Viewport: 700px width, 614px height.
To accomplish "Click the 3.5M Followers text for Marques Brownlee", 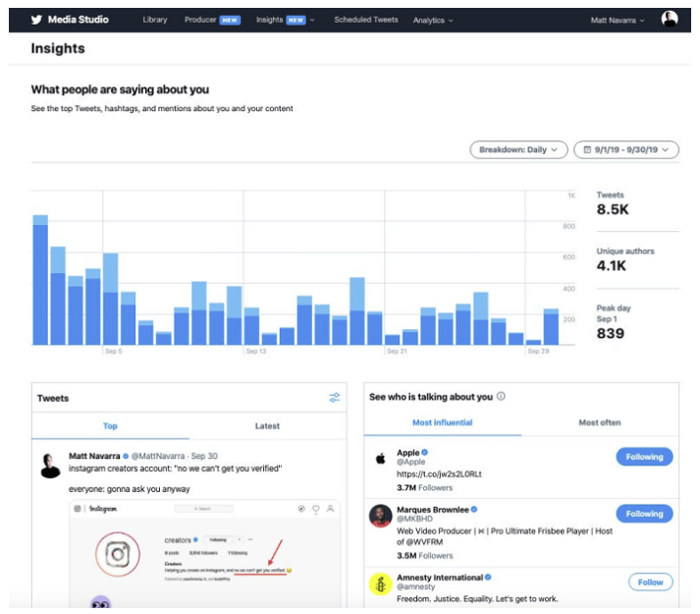I will (x=424, y=555).
